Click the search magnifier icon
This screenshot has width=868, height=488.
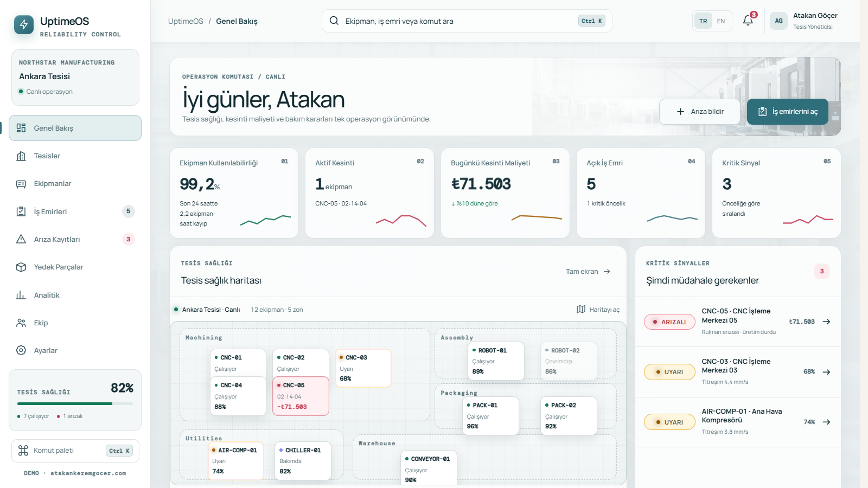click(x=334, y=21)
